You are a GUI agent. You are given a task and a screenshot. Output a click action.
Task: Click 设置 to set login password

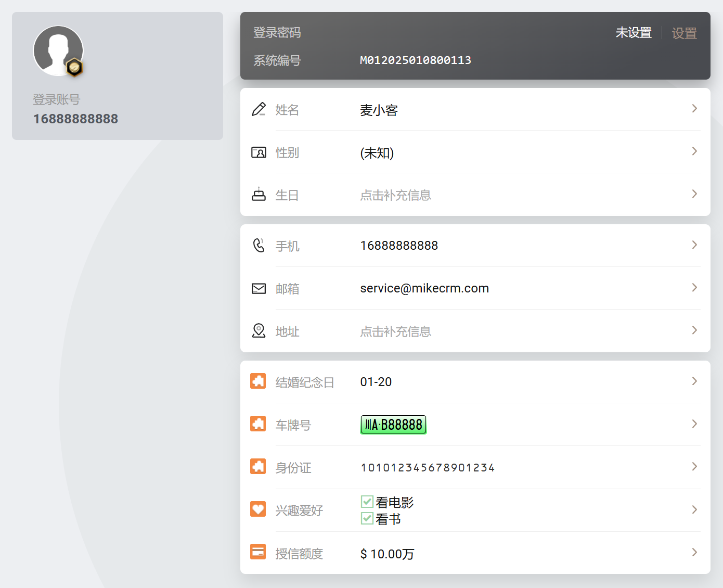point(684,33)
